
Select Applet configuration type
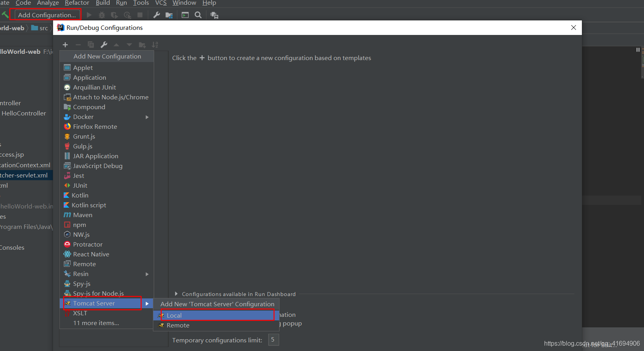click(106, 68)
